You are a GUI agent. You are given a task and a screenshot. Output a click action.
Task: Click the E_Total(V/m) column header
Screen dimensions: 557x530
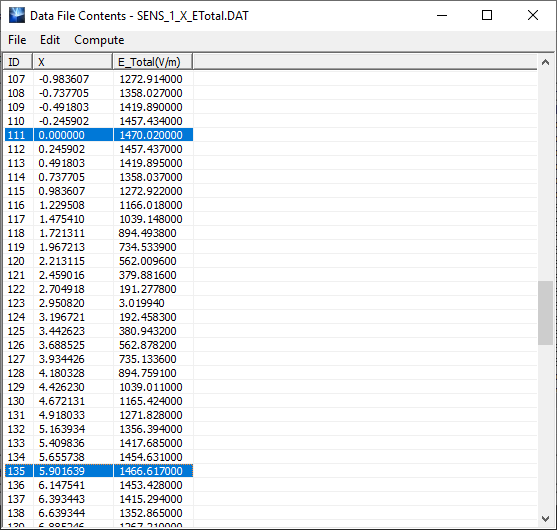pos(153,62)
